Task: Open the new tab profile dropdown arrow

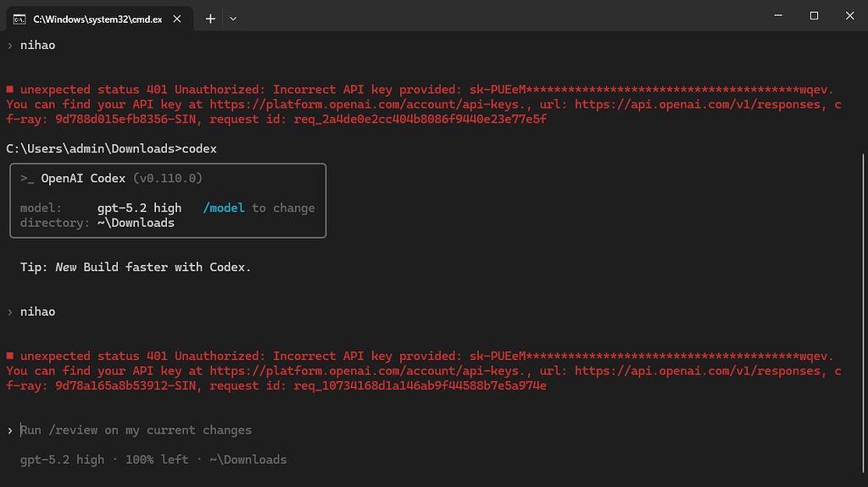Action: coord(233,19)
